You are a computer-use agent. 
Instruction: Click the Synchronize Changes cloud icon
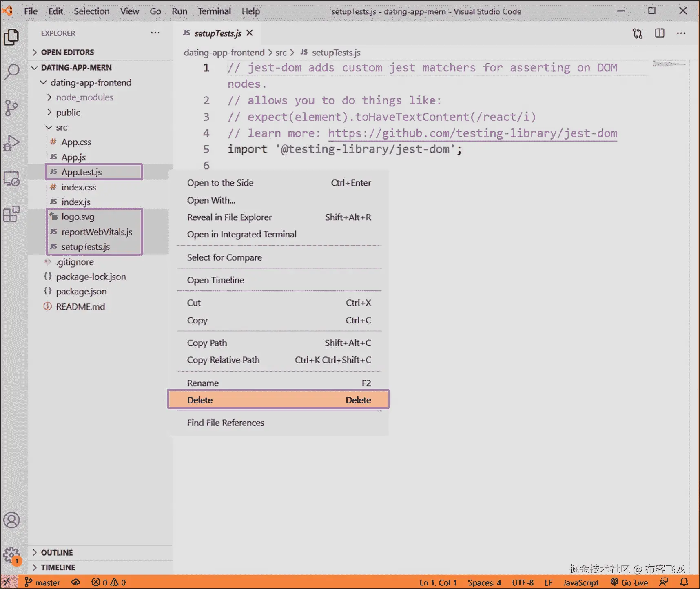pos(75,582)
